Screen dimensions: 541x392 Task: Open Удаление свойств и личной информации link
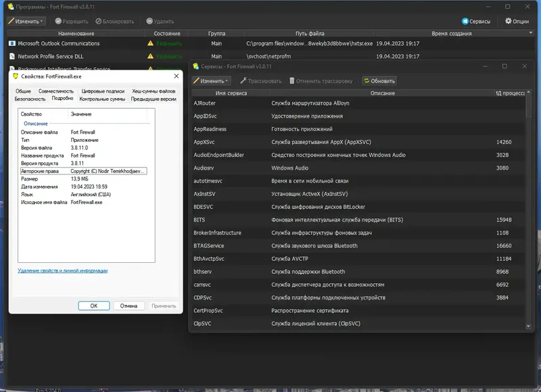pyautogui.click(x=62, y=270)
